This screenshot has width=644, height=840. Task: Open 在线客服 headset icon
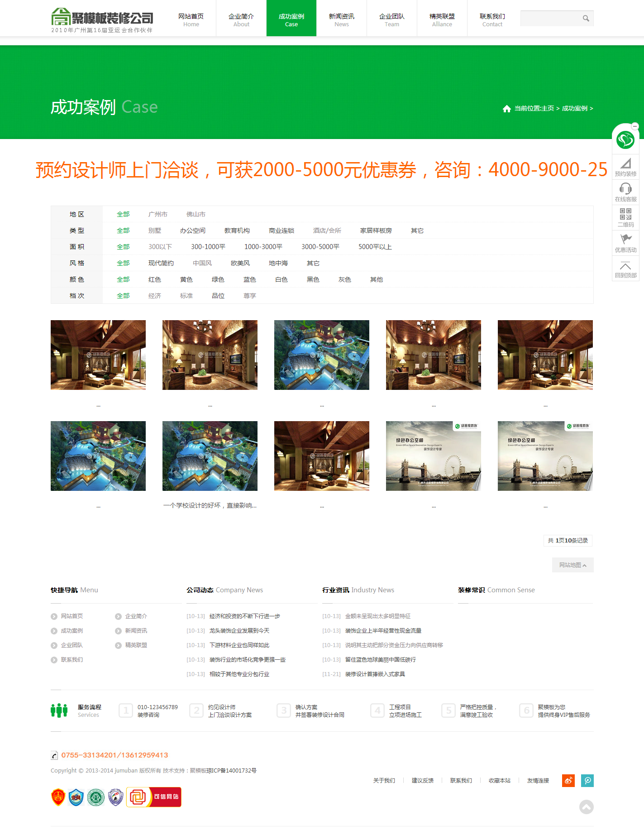coord(625,192)
